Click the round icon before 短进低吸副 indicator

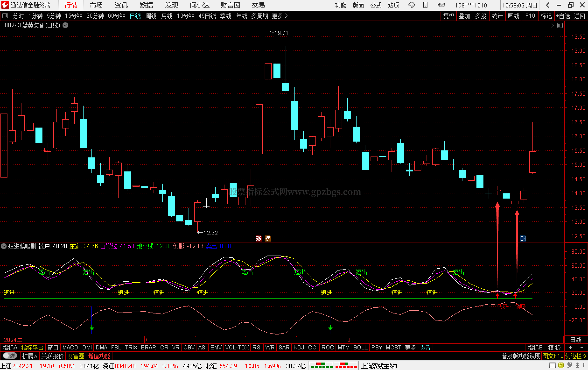(x=4, y=246)
